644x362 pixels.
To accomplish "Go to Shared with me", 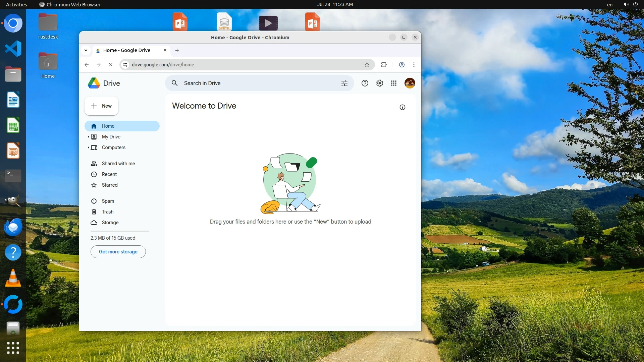I will coord(118,164).
